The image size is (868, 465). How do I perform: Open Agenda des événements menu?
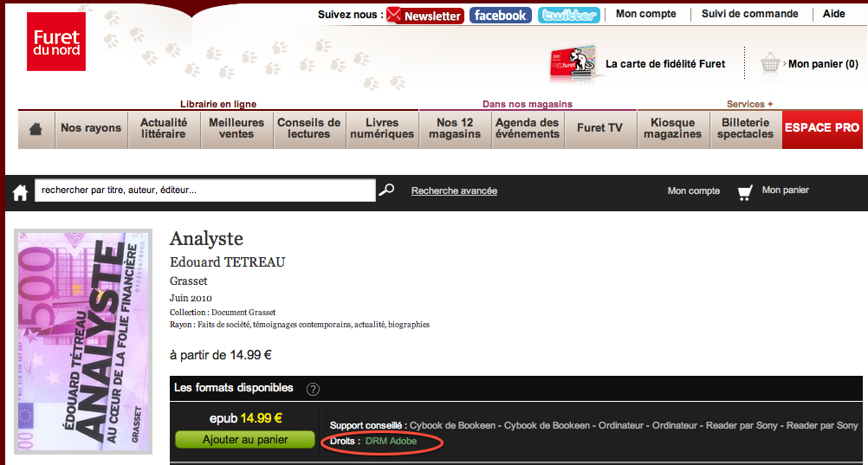pyautogui.click(x=528, y=130)
